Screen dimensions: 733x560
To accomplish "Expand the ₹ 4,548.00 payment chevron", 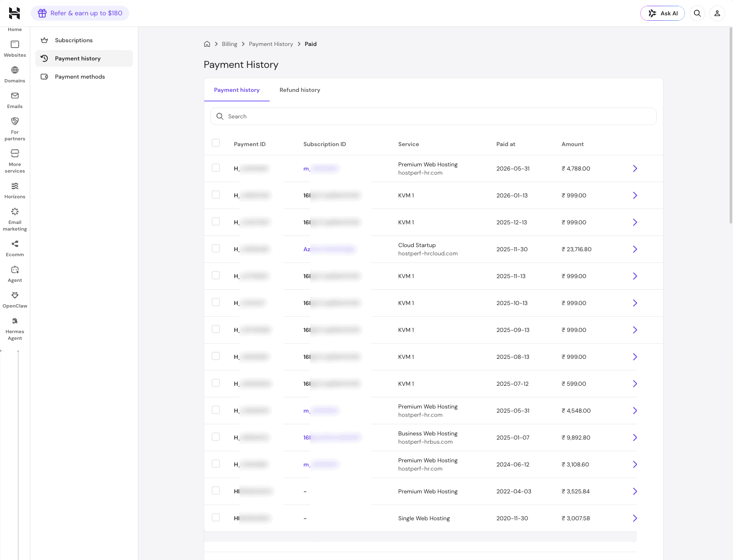I will pos(635,411).
